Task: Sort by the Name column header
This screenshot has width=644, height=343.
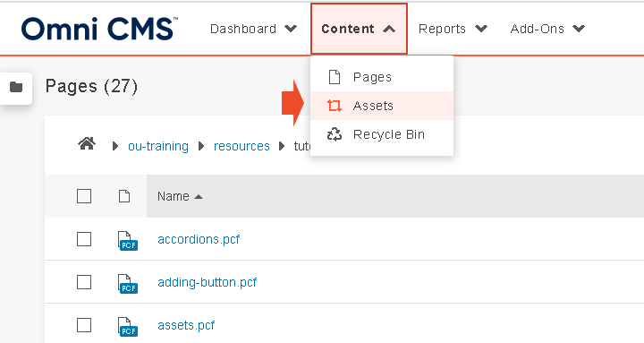Action: (180, 196)
